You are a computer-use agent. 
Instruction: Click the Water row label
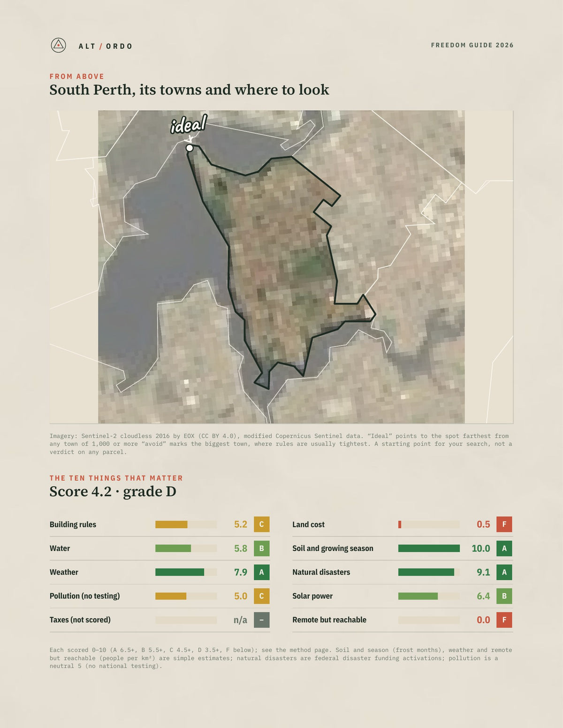[x=60, y=548]
